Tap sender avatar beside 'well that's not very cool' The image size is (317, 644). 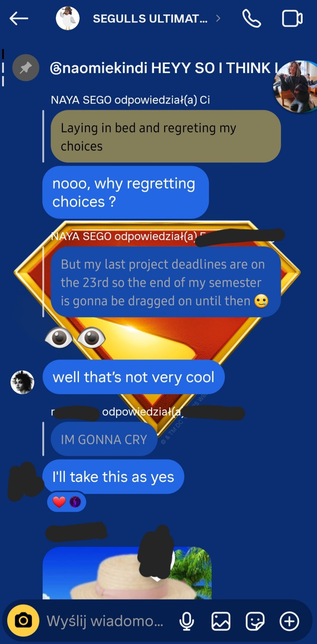tap(22, 382)
